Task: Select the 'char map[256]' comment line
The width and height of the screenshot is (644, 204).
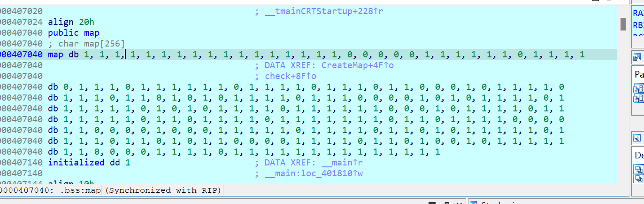Action: (x=92, y=44)
